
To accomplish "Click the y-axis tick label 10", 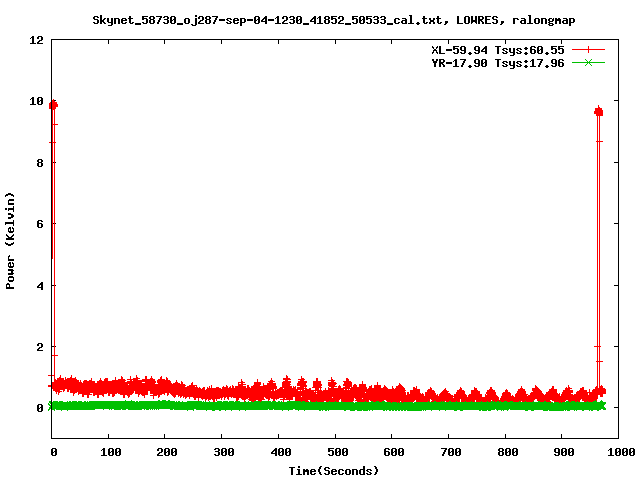I will click(36, 101).
